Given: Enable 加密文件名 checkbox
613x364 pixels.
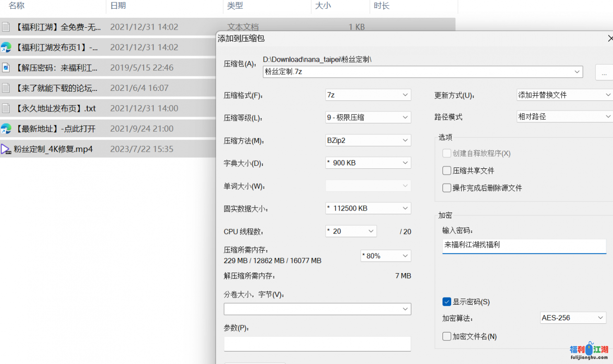Looking at the screenshot, I should [x=447, y=336].
